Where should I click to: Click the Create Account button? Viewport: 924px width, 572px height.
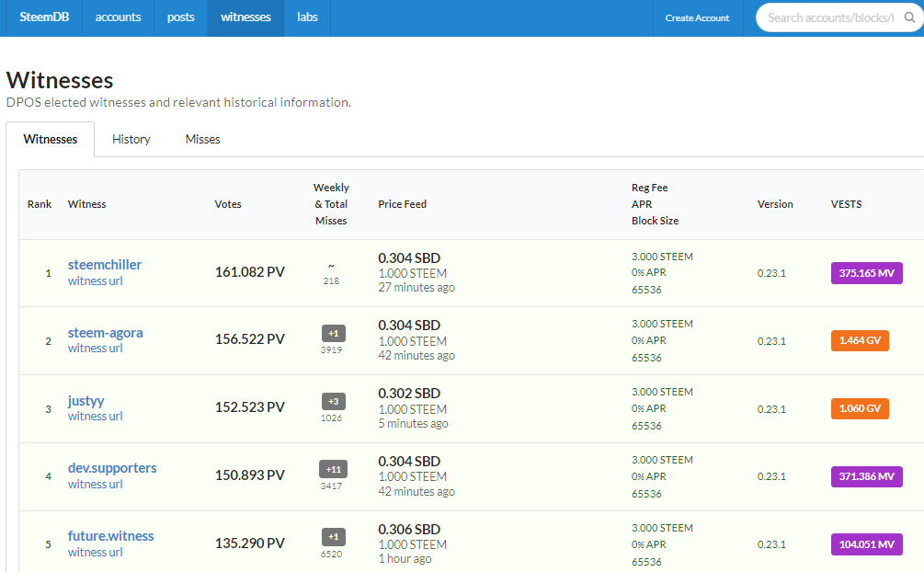pos(697,17)
